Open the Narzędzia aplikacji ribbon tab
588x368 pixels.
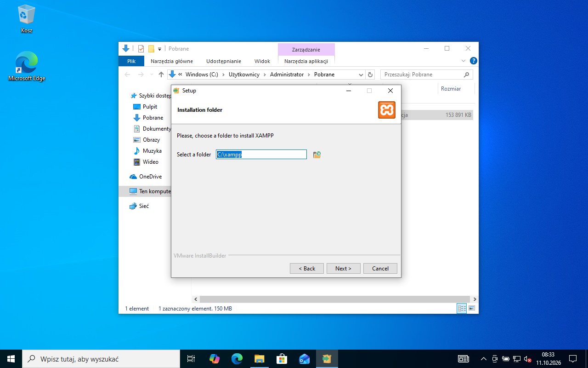coord(306,61)
